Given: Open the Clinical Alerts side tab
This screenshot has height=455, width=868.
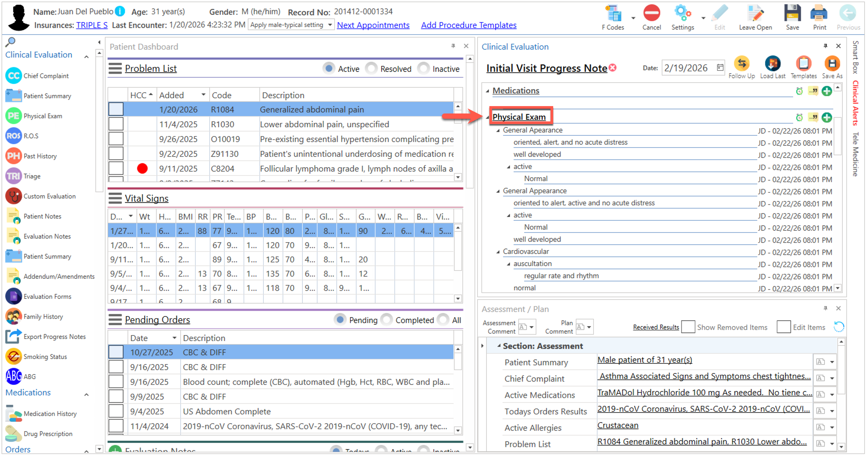Looking at the screenshot, I should (855, 103).
